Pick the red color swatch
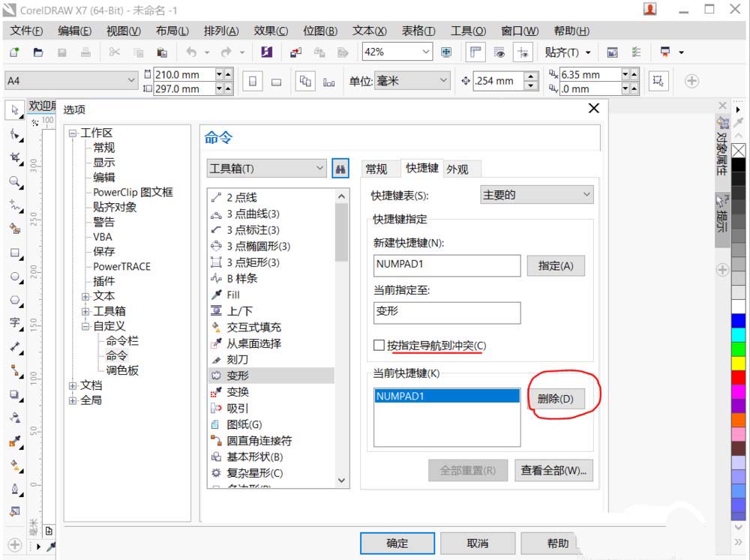The image size is (750, 560). coord(739,377)
